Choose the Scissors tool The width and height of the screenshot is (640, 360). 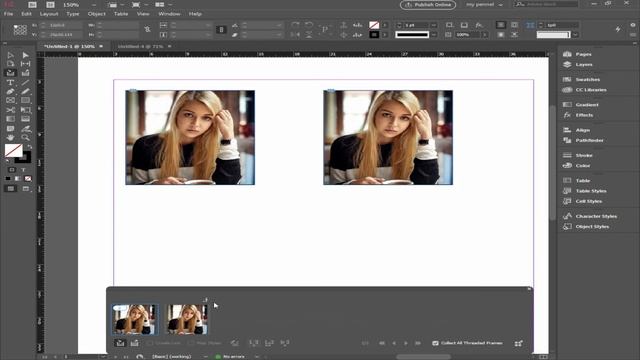[11, 110]
